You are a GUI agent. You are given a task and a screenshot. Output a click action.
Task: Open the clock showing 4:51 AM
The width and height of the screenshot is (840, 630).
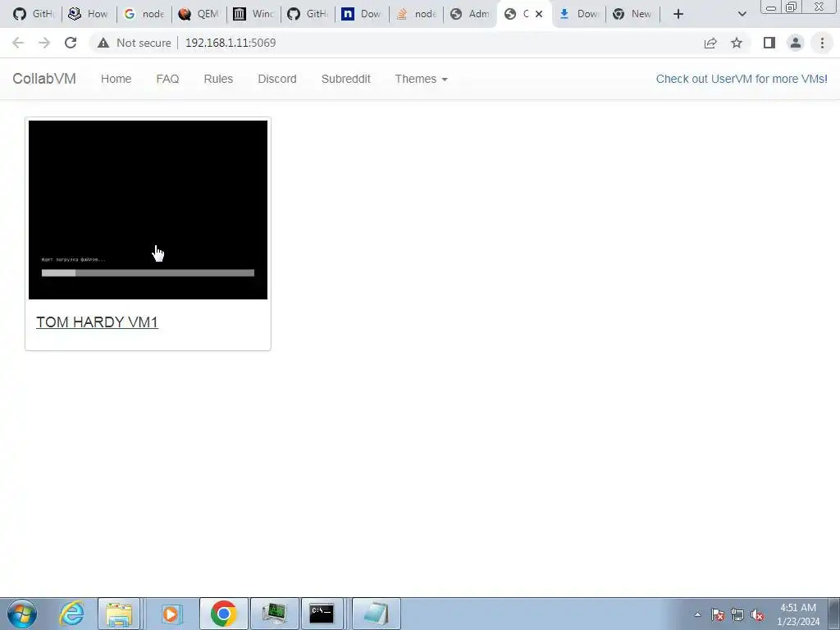pyautogui.click(x=798, y=614)
